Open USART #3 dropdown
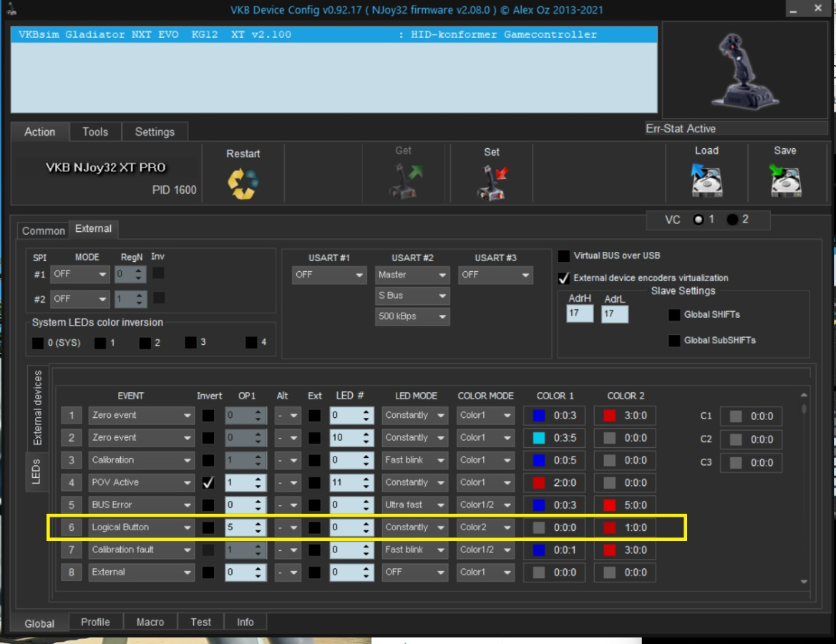Viewport: 836px width, 644px height. pyautogui.click(x=495, y=275)
